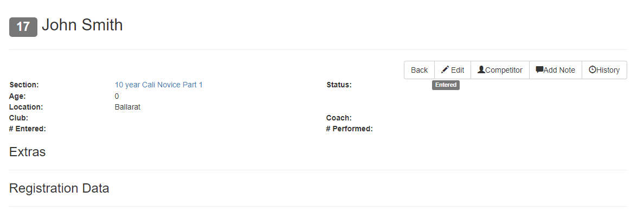This screenshot has height=217, width=644.
Task: Click the person icon beside Competitor
Action: [x=481, y=70]
